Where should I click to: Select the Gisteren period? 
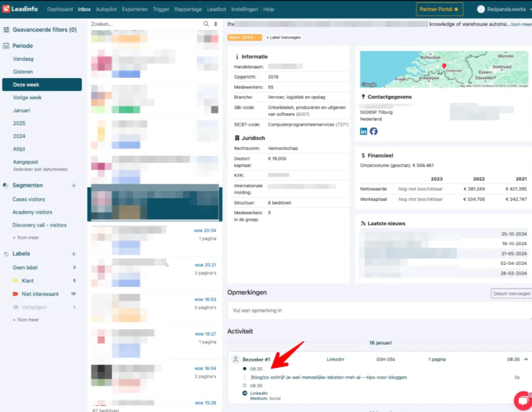(x=23, y=72)
